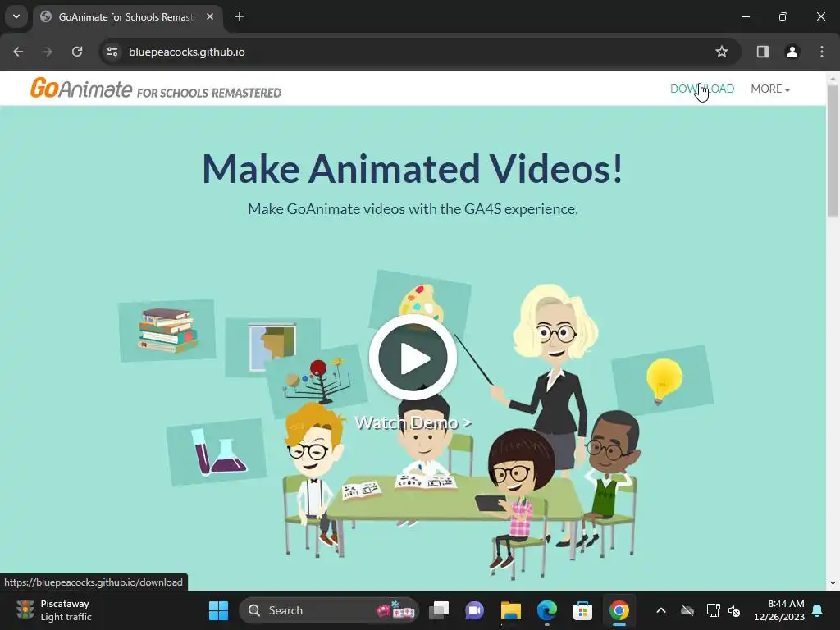Click the GA4S experience subtitle text
The height and width of the screenshot is (630, 840).
point(413,209)
